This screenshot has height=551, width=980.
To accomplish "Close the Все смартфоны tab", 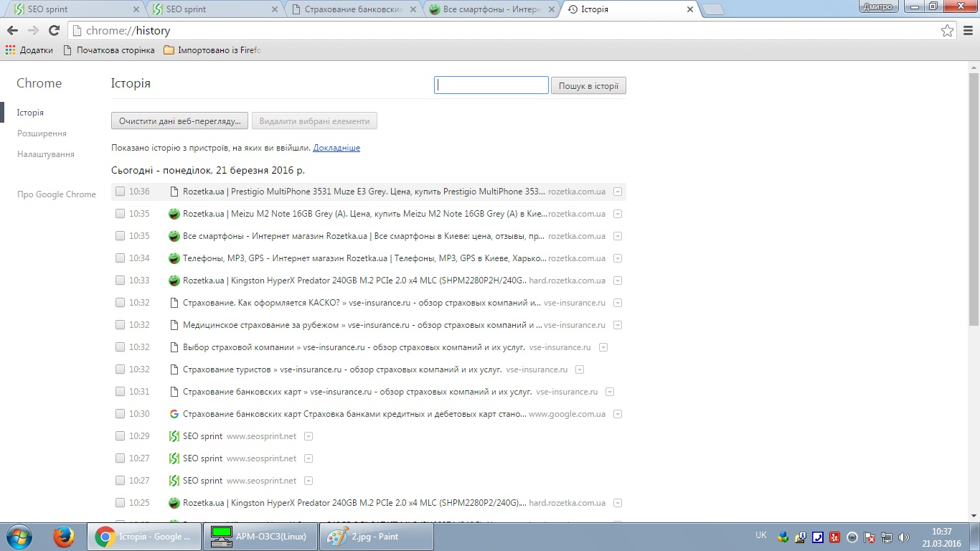I will [x=552, y=9].
